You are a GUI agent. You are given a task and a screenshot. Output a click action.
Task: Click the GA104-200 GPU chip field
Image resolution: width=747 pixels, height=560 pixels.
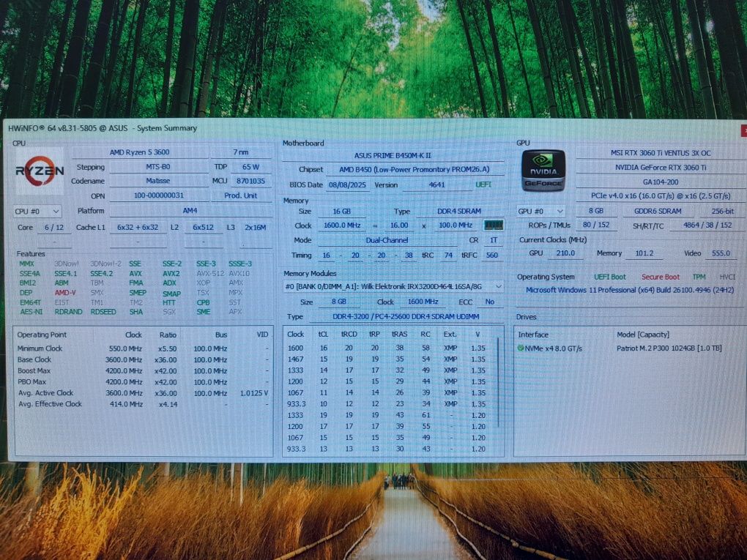coord(661,182)
